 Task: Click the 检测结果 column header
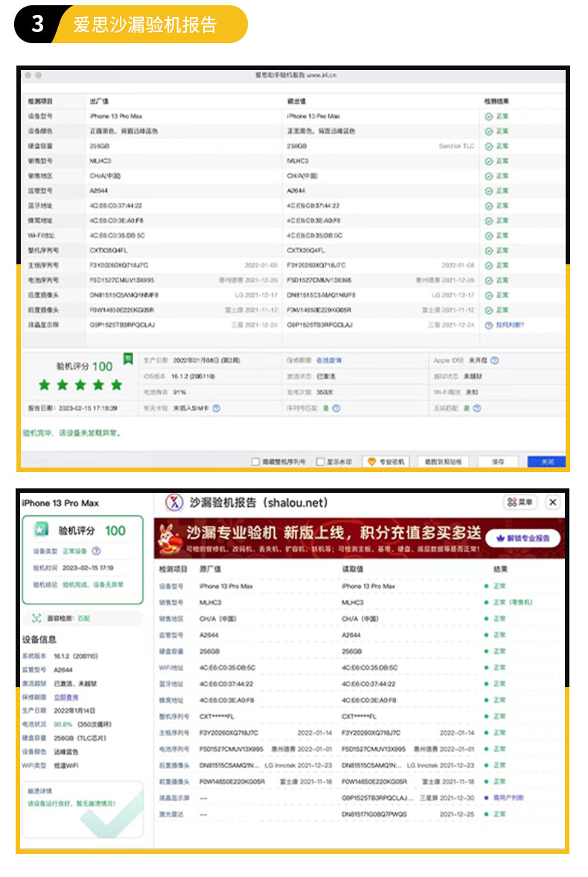click(496, 101)
